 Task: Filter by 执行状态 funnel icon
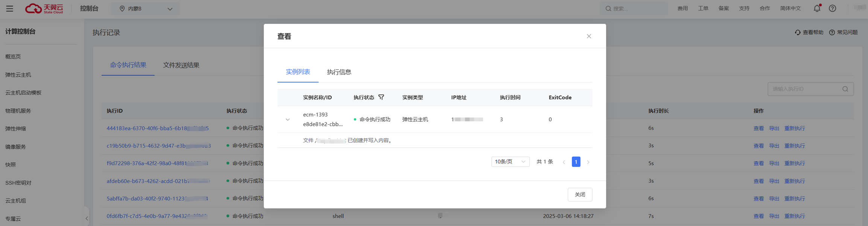click(381, 97)
